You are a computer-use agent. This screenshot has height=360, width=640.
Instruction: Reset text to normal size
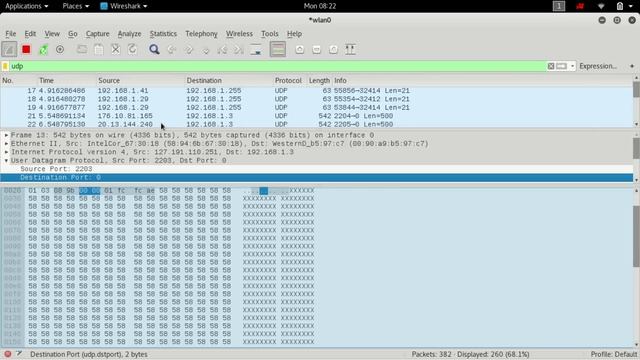pyautogui.click(x=333, y=49)
